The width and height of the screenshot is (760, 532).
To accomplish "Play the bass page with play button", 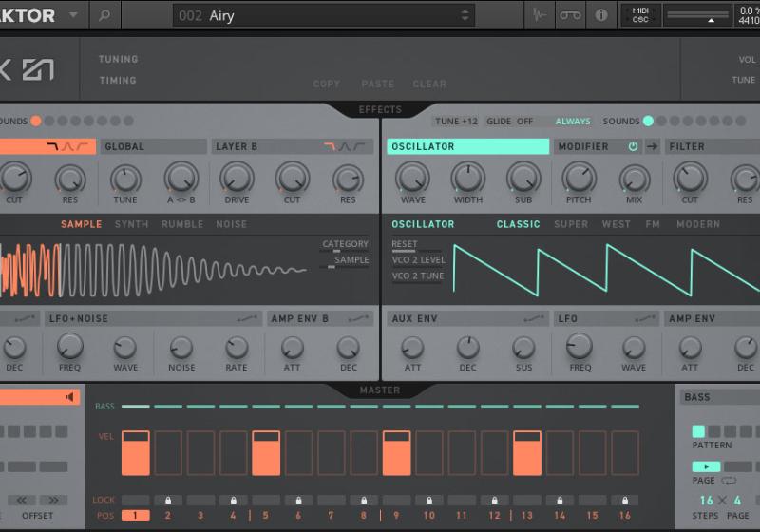I will point(706,466).
